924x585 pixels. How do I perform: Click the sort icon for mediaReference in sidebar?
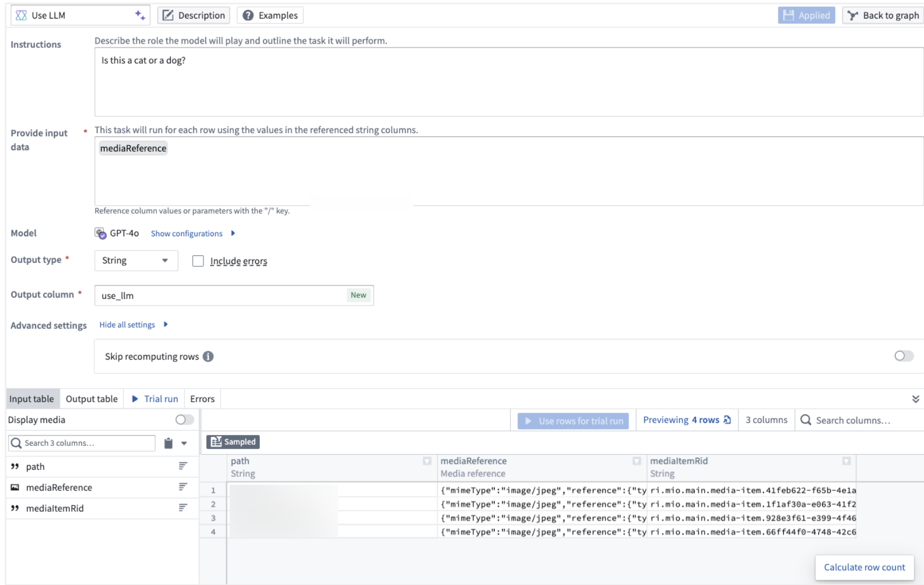pyautogui.click(x=183, y=487)
